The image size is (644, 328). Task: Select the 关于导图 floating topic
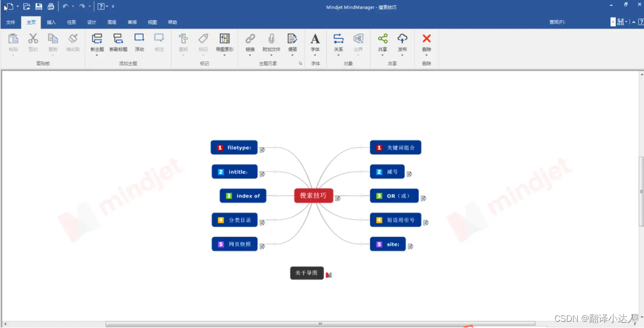click(307, 273)
